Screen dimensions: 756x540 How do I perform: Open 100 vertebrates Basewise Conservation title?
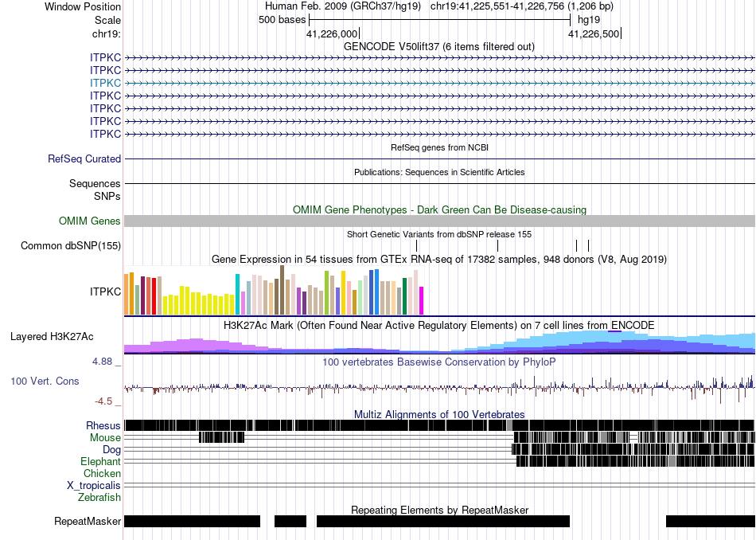click(438, 362)
